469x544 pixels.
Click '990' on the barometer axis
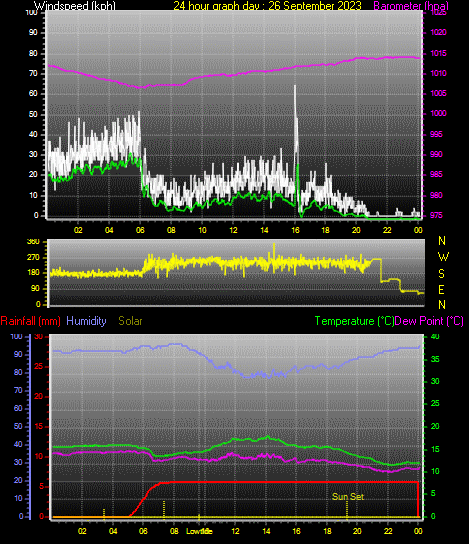point(436,154)
